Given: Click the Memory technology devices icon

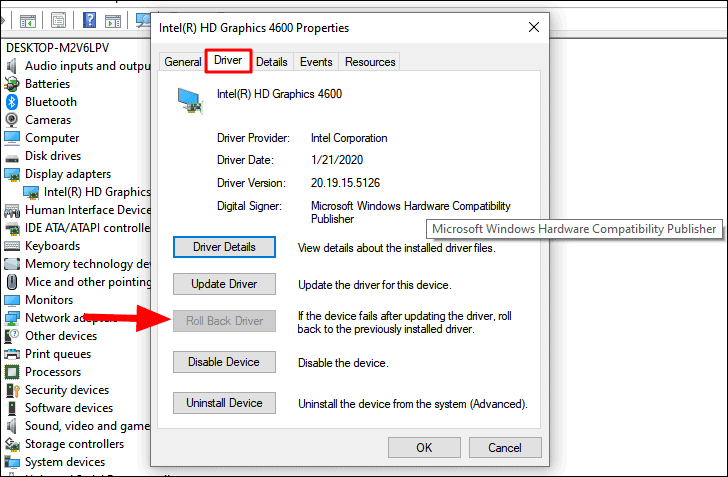Looking at the screenshot, I should click(x=12, y=264).
